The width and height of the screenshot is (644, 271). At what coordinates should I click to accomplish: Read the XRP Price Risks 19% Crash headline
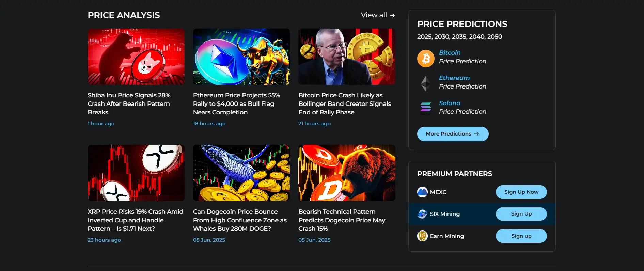click(136, 220)
